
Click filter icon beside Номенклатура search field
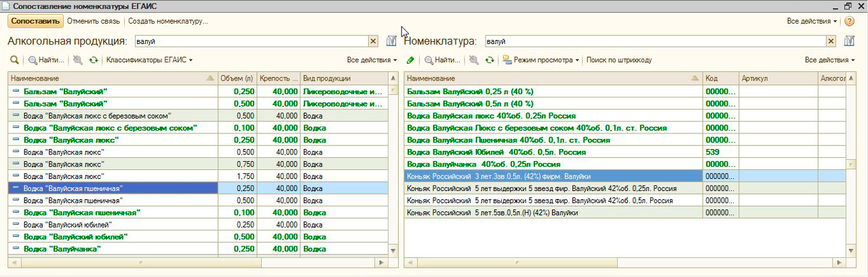[850, 41]
